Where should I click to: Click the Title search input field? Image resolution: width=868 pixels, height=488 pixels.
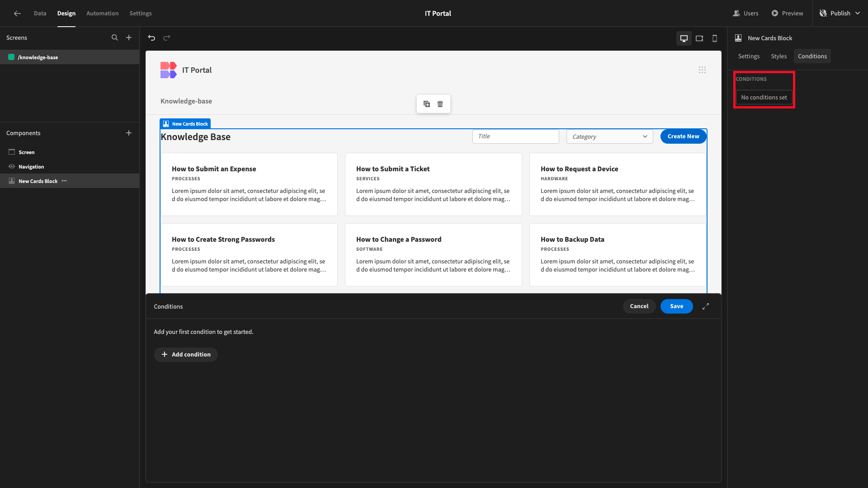tap(515, 136)
